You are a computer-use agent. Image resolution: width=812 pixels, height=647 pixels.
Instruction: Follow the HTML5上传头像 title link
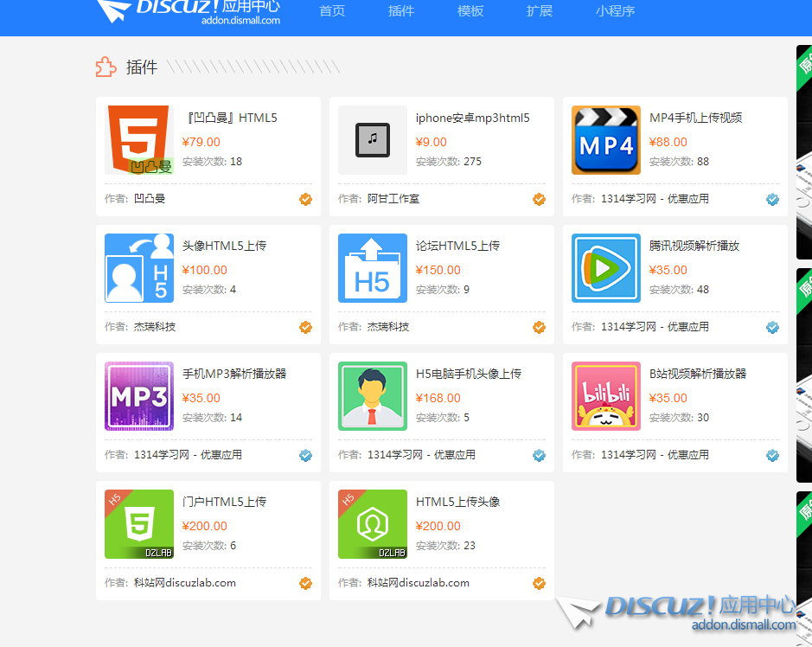pyautogui.click(x=457, y=502)
